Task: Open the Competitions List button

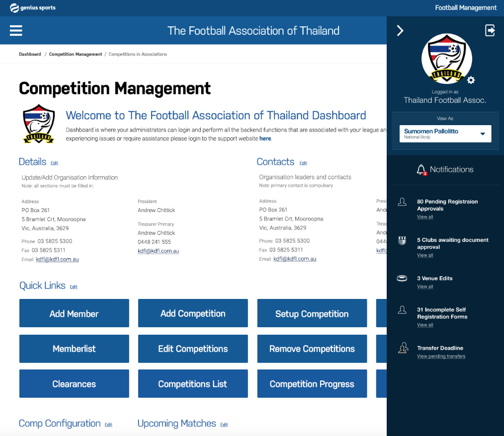Action: [193, 384]
